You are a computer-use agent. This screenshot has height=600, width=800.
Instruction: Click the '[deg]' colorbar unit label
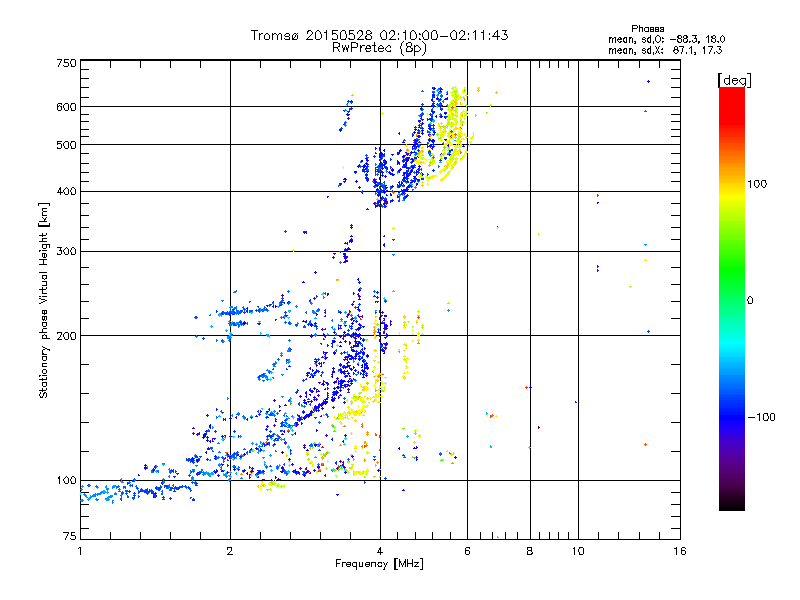click(734, 80)
